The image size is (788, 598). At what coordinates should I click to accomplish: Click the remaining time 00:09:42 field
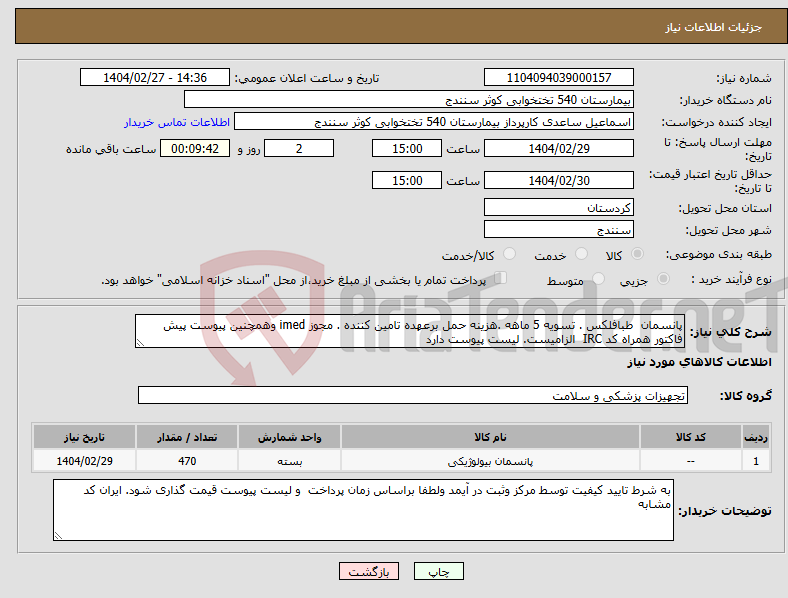195,149
